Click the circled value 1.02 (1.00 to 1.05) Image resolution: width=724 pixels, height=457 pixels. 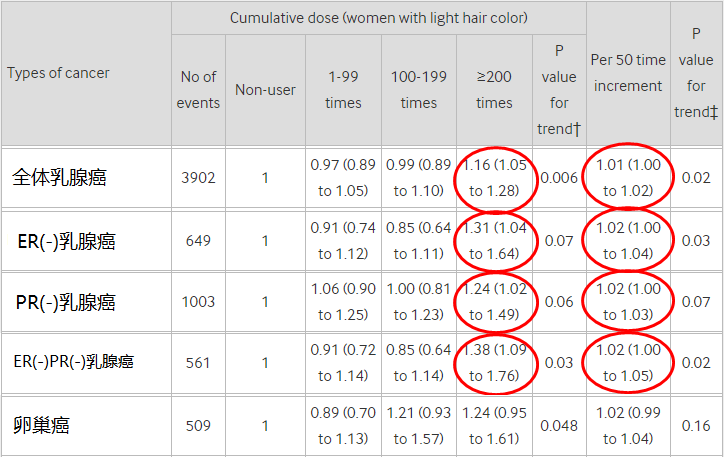628,362
